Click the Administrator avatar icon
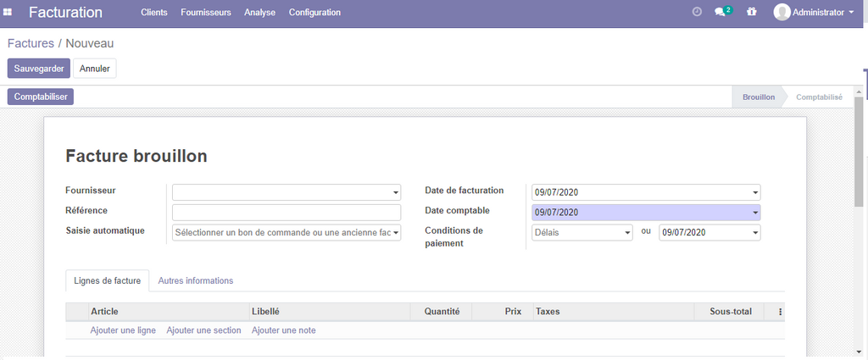 [782, 13]
